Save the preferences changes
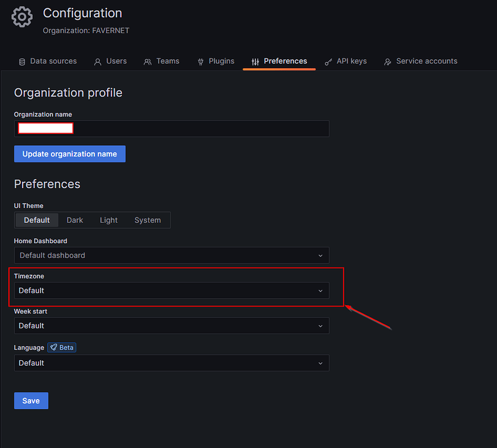 point(30,401)
